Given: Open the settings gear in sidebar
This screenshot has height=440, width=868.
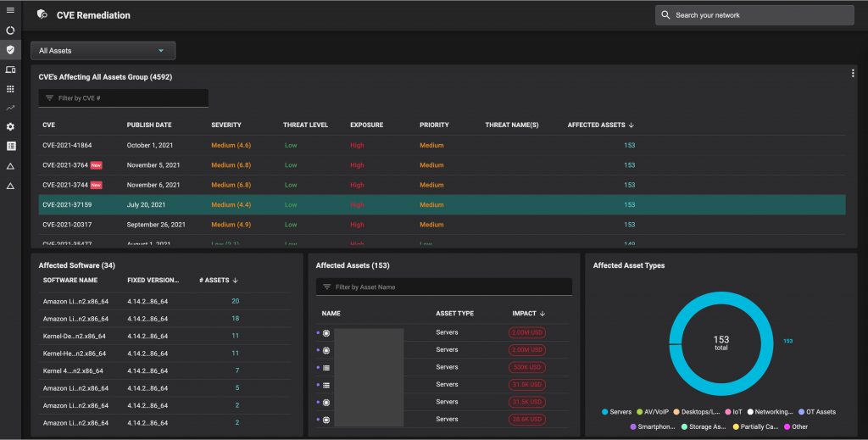Looking at the screenshot, I should click(x=10, y=126).
